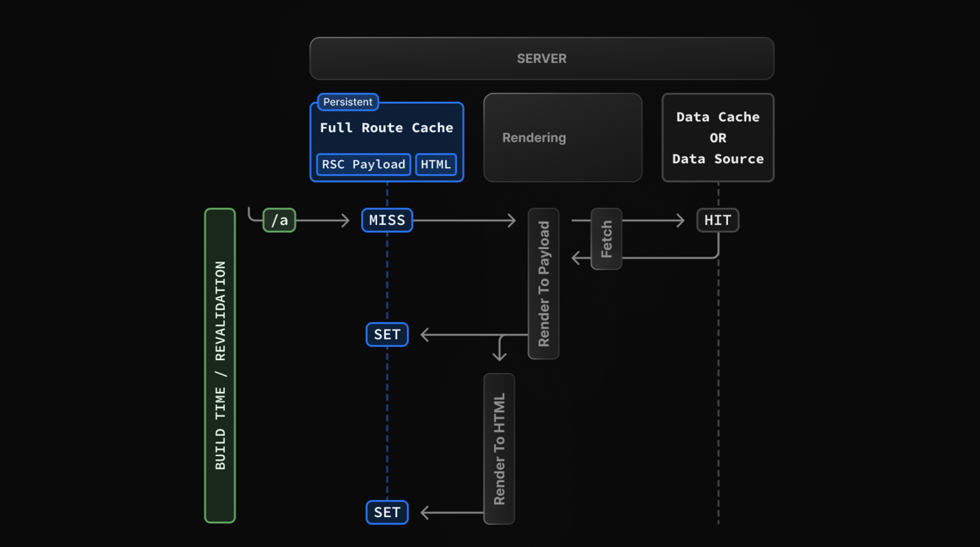The height and width of the screenshot is (547, 980).
Task: Click the BUILD TIME / REVALIDATION bar
Action: 220,366
